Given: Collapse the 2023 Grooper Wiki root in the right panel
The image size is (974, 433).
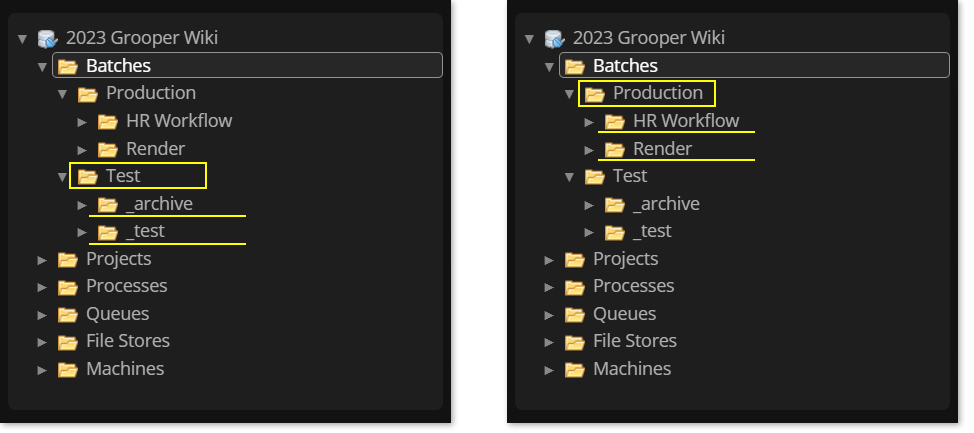Looking at the screenshot, I should coord(529,39).
